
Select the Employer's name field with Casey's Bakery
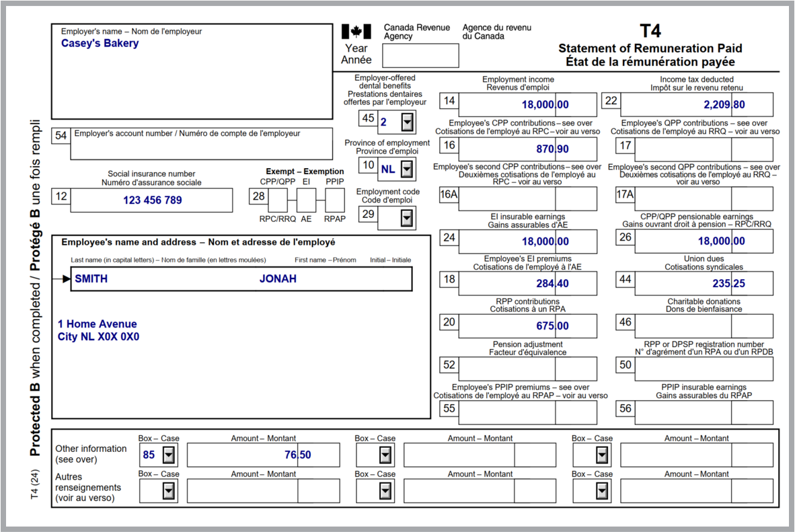192,71
